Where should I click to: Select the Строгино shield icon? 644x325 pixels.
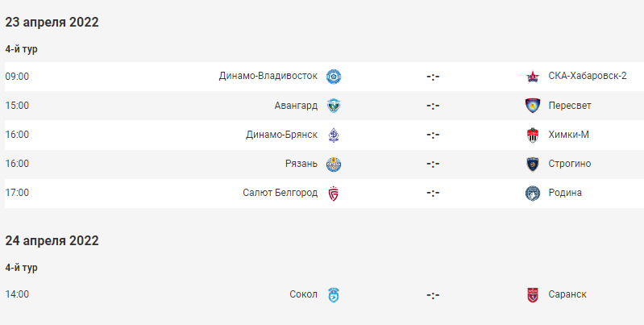click(x=533, y=164)
